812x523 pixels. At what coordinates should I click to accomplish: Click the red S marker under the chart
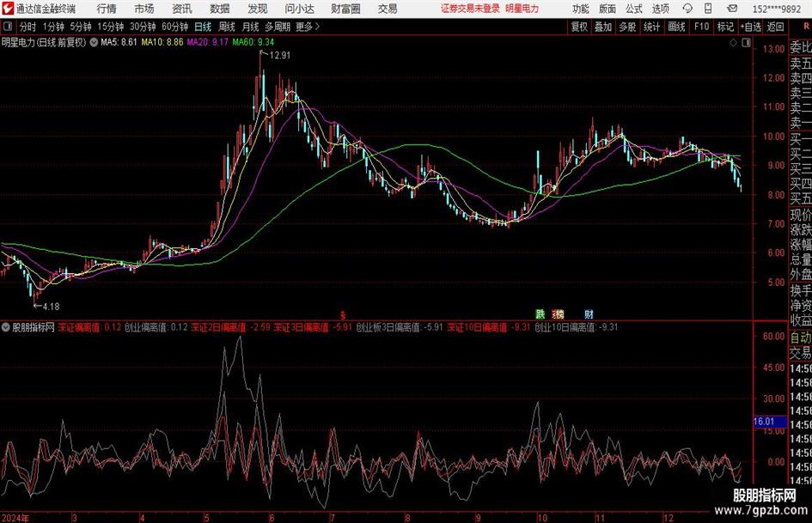[342, 315]
